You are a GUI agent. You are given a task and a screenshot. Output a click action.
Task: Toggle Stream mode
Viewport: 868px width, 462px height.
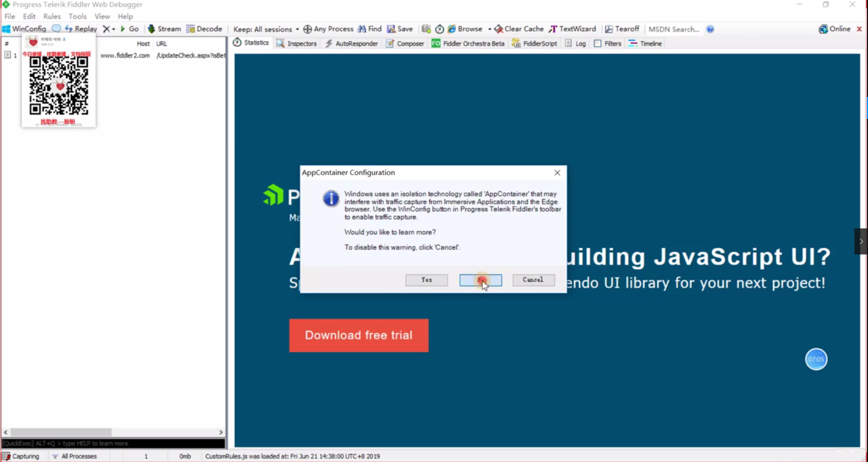point(164,29)
